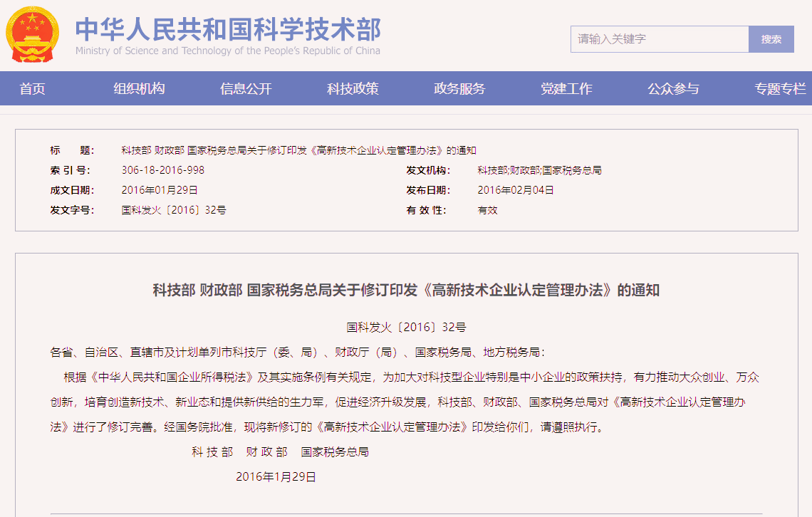This screenshot has height=517, width=812.
Task: Go to 科技政策 navigation item
Action: tap(353, 88)
